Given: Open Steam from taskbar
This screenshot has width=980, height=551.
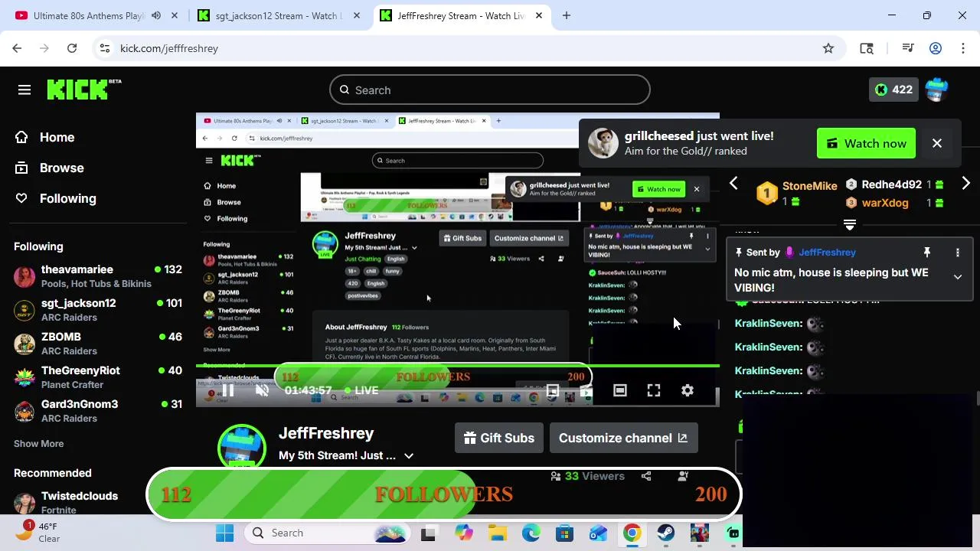Looking at the screenshot, I should point(665,533).
